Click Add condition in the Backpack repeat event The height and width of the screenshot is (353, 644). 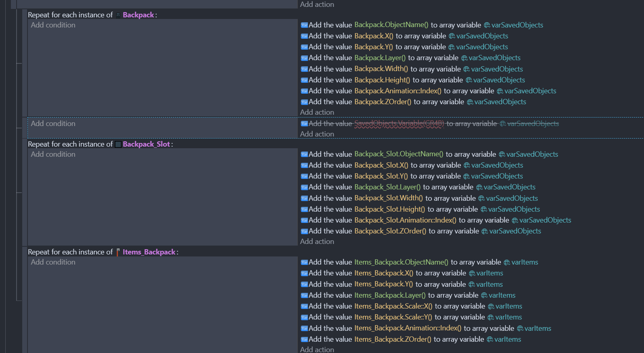[53, 25]
